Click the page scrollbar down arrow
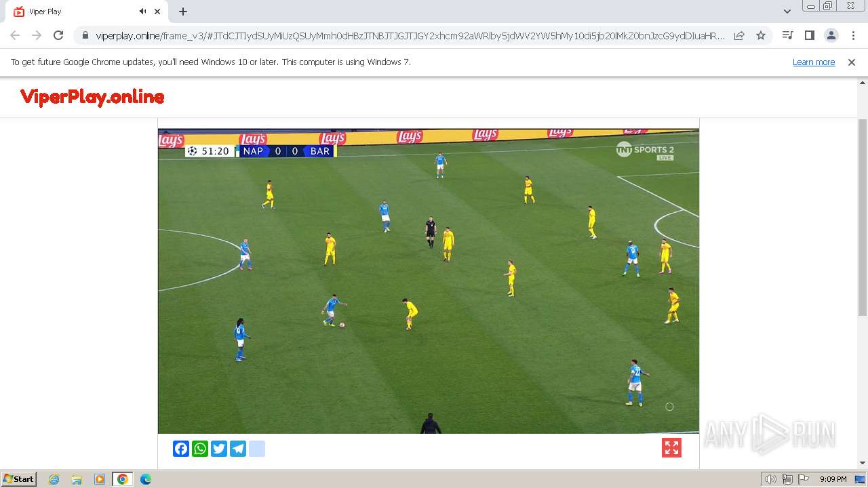Viewport: 868px width, 488px height. coord(863,463)
